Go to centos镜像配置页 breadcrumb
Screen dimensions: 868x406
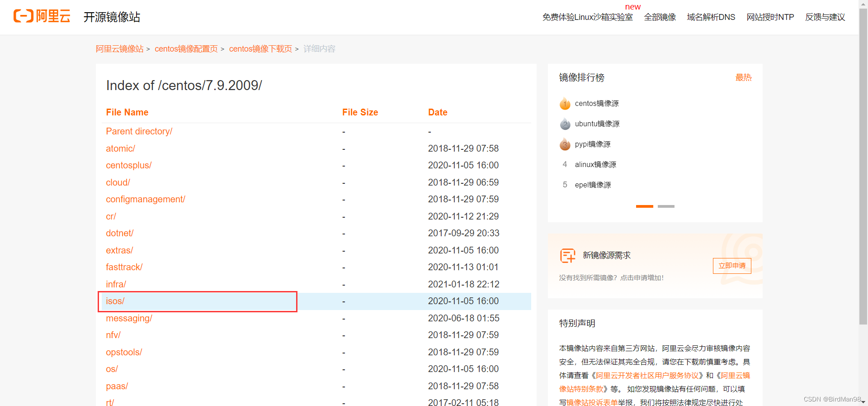pyautogui.click(x=186, y=49)
